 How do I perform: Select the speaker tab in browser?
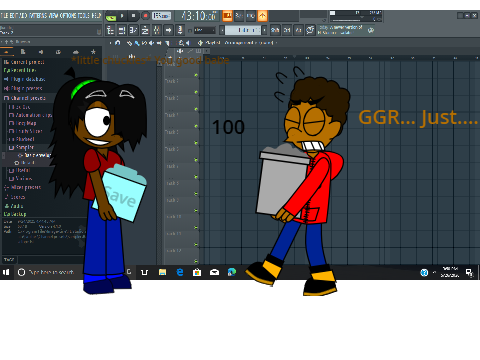pyautogui.click(x=41, y=52)
